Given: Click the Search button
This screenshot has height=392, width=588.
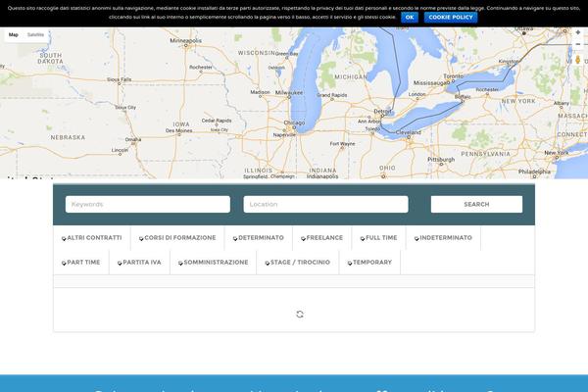Looking at the screenshot, I should click(x=476, y=205).
